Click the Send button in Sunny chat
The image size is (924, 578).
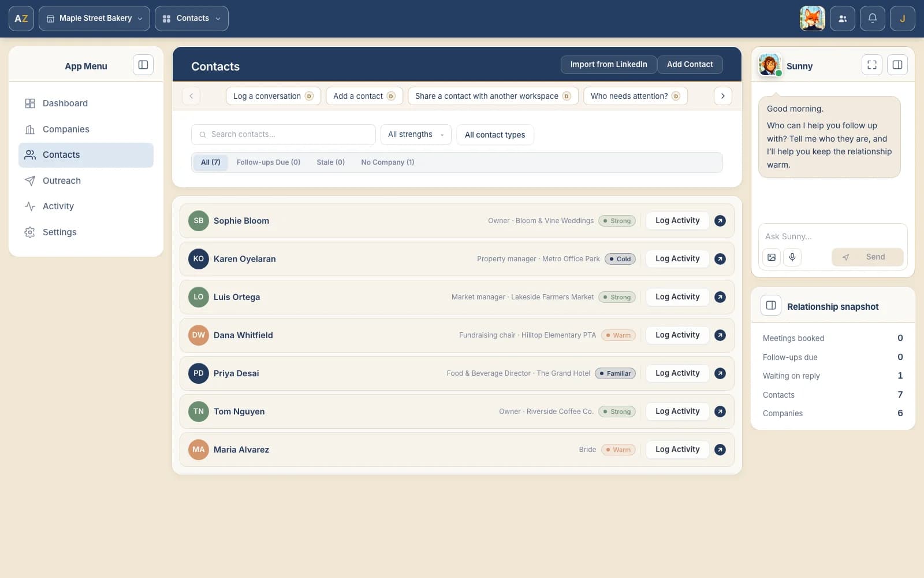pos(867,257)
